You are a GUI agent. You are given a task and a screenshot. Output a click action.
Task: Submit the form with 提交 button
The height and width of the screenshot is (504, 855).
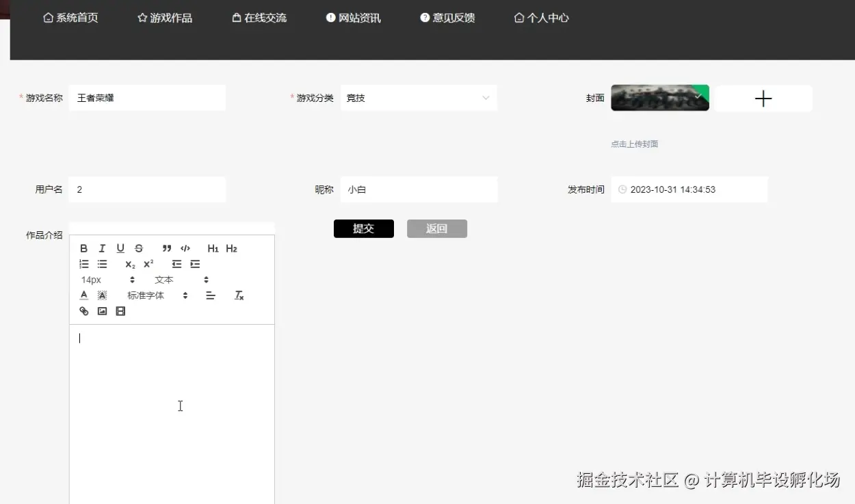pyautogui.click(x=363, y=228)
